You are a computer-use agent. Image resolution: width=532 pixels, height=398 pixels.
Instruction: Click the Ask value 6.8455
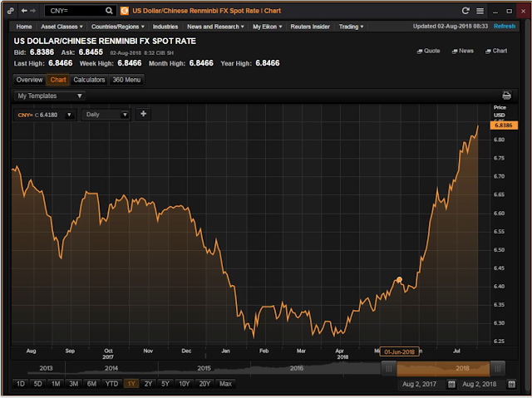91,52
